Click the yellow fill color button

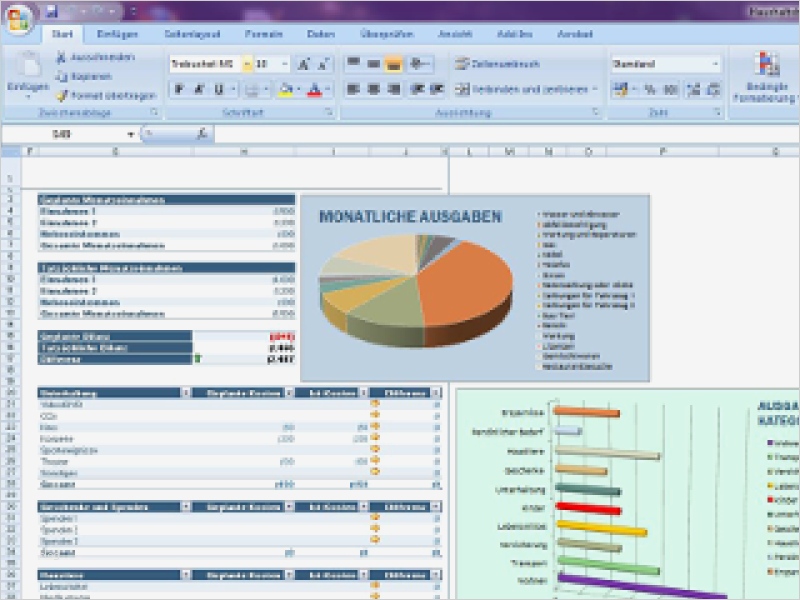pyautogui.click(x=286, y=90)
